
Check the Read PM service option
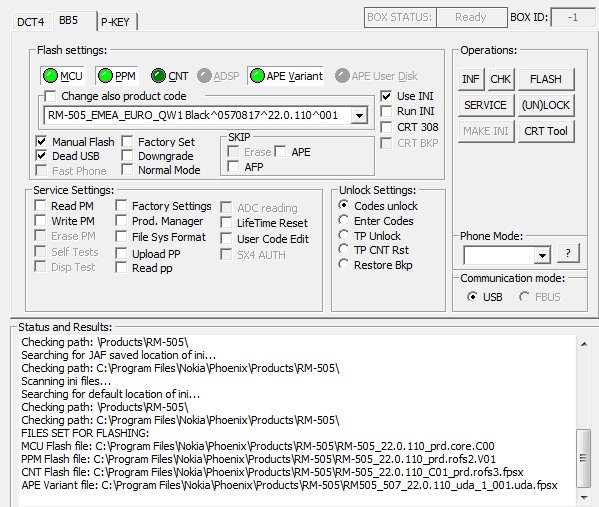click(40, 206)
